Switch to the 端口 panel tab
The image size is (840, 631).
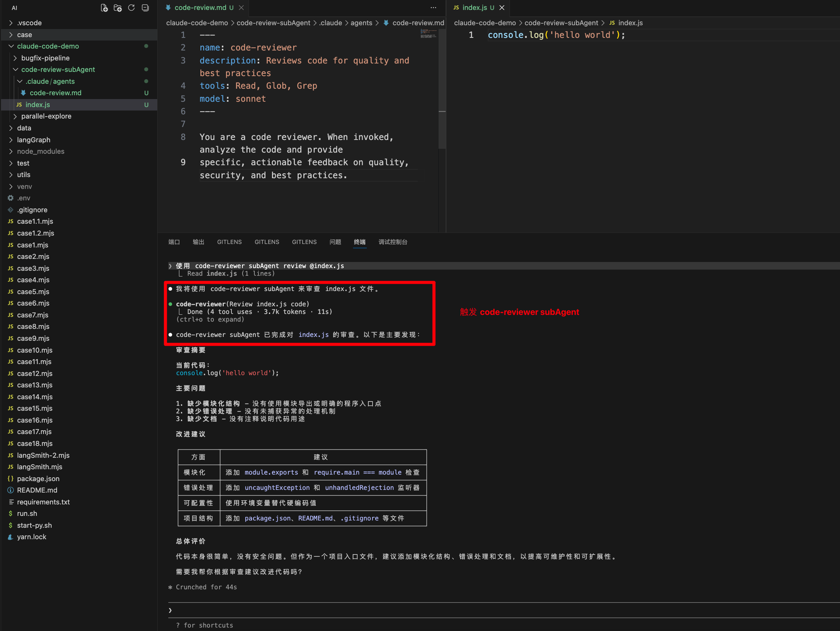174,242
